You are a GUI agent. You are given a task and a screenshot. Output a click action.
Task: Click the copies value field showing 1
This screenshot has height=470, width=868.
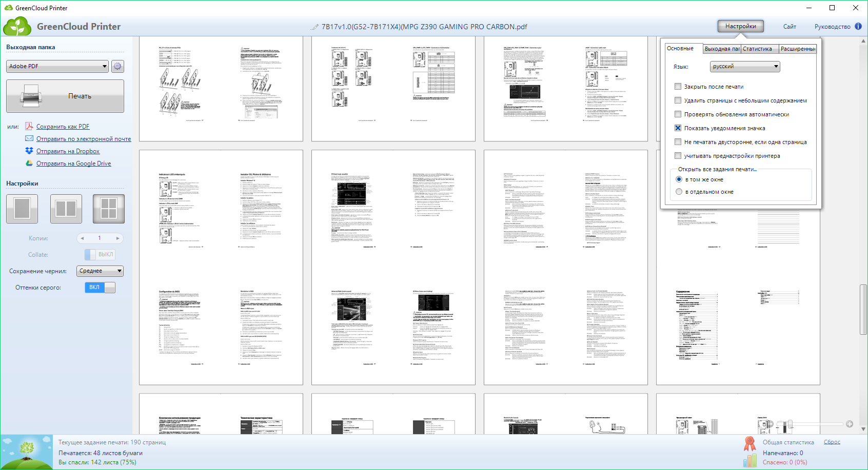pos(100,238)
